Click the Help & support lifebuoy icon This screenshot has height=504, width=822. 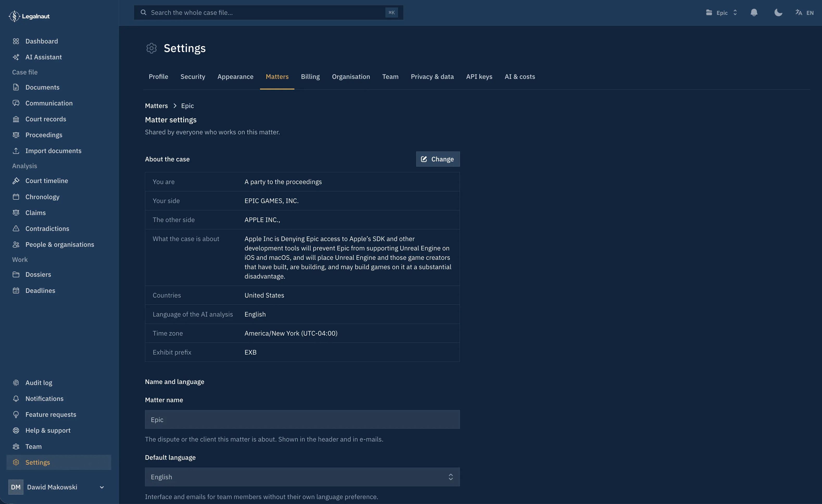tap(16, 430)
